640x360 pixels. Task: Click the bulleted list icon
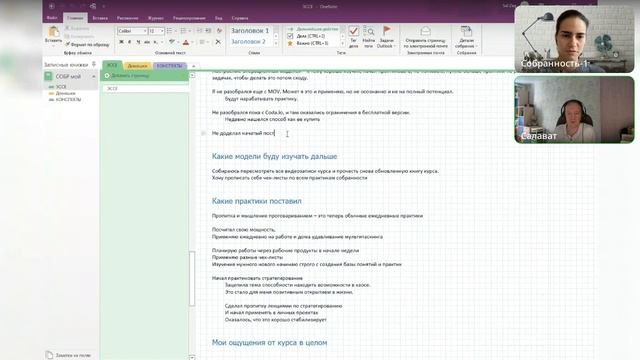click(x=169, y=31)
